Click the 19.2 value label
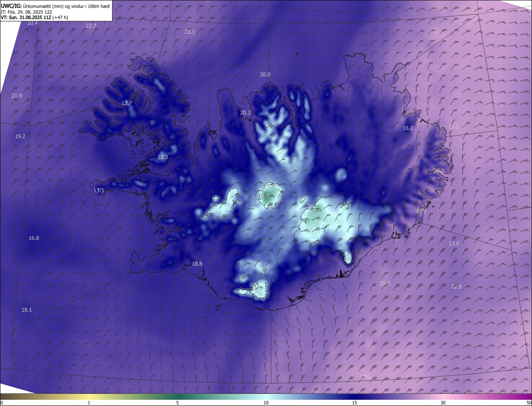 coord(20,136)
